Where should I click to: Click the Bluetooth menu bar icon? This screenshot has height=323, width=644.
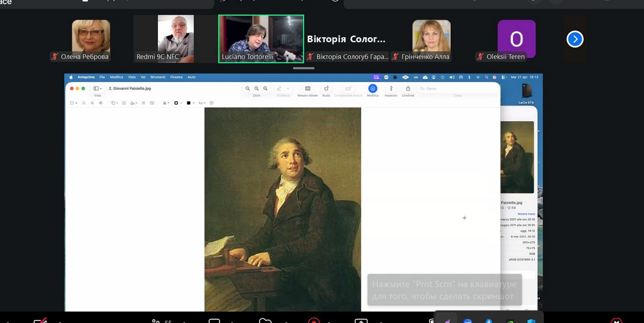(x=469, y=77)
